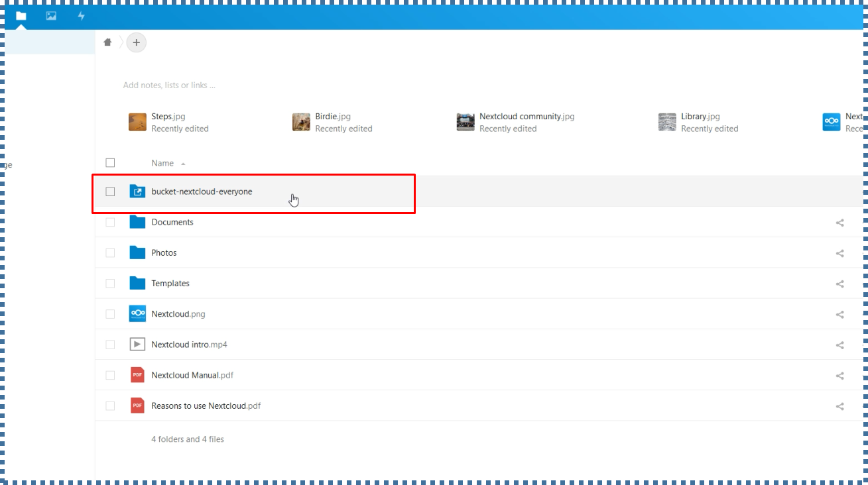Select checkbox for Nextcloud Manual.pdf
The image size is (868, 485).
pyautogui.click(x=110, y=375)
